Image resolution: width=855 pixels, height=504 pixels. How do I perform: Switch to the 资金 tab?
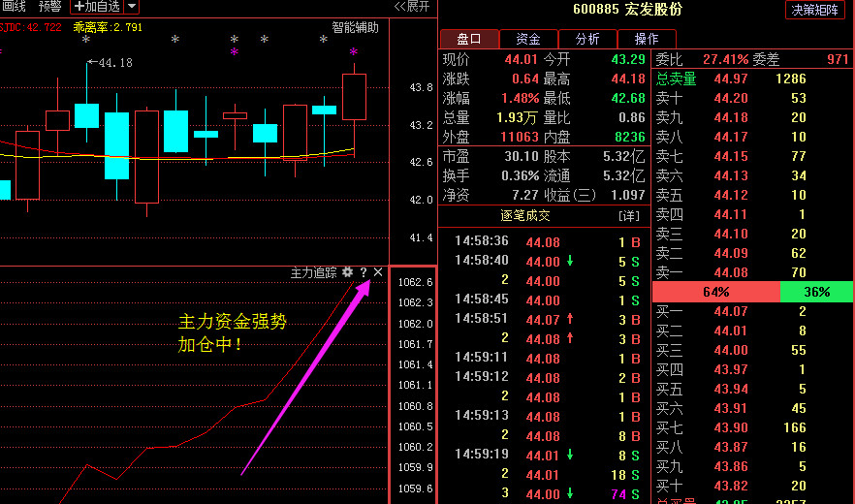[x=528, y=39]
